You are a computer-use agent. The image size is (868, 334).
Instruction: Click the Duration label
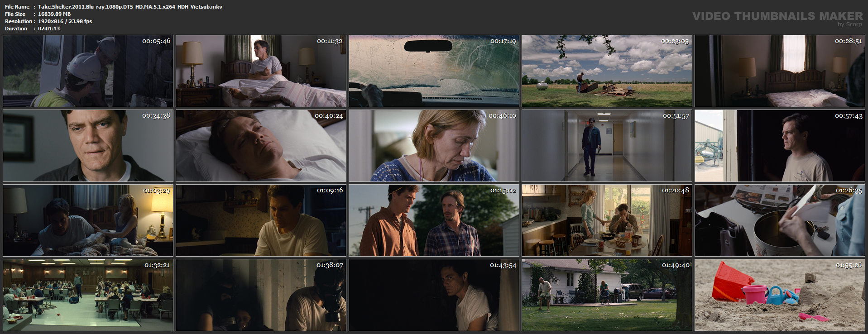(16, 29)
